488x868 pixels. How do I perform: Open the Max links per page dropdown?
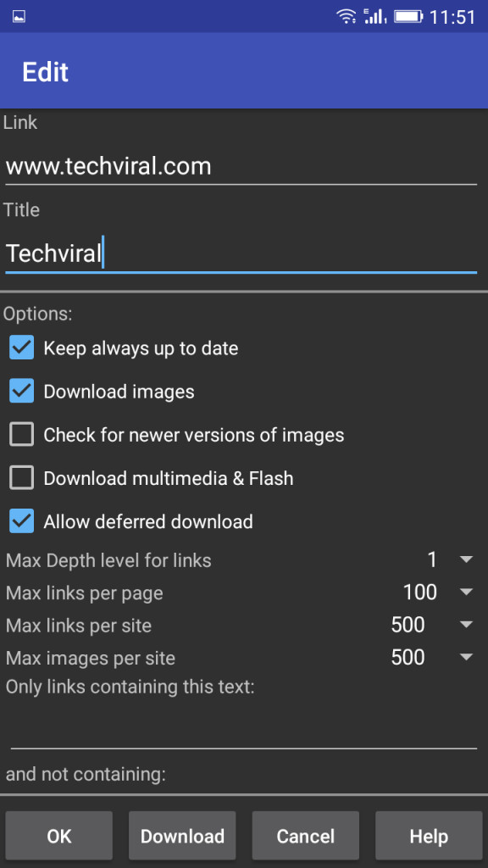465,592
